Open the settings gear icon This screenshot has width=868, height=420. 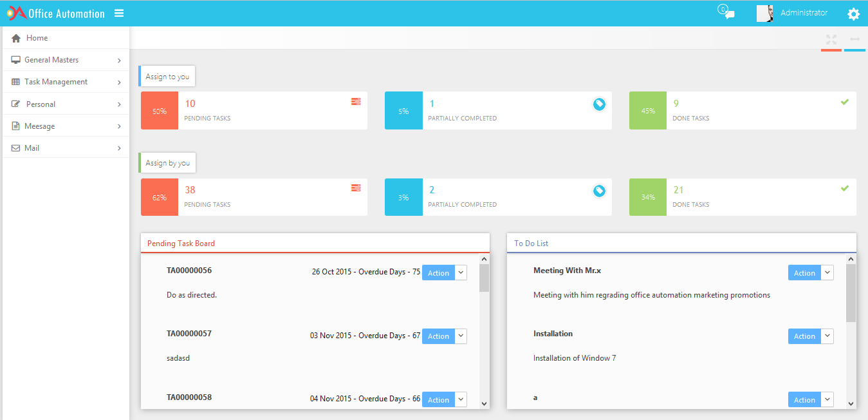[x=853, y=14]
